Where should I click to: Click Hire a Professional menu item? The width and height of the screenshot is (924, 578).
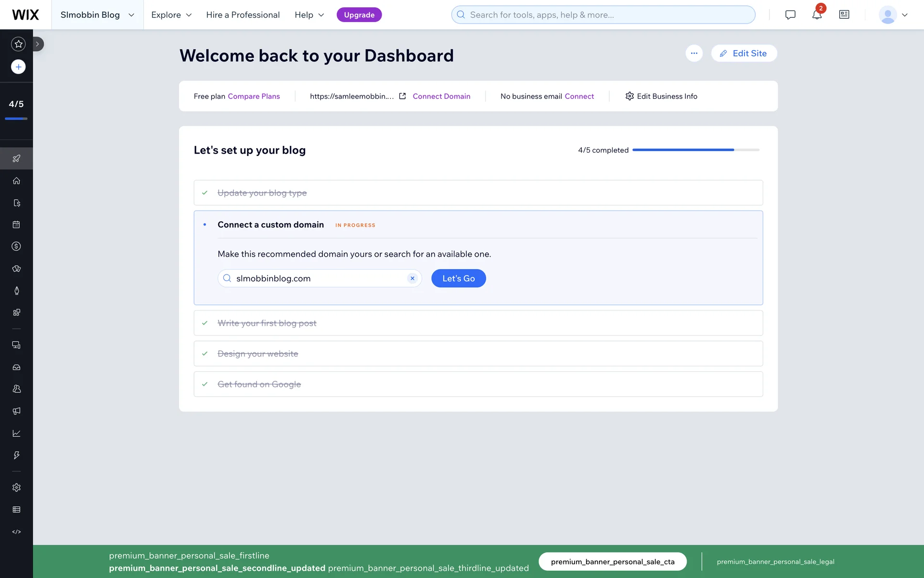pos(243,15)
